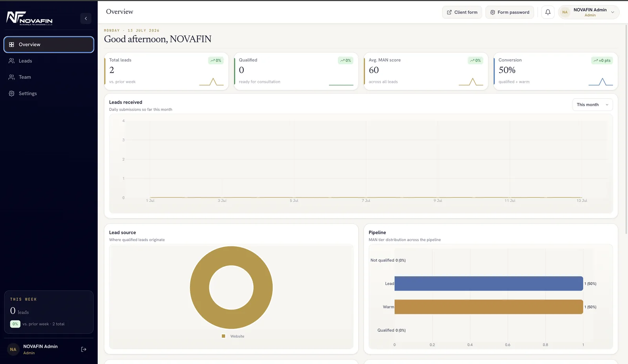The height and width of the screenshot is (364, 628).
Task: Select the Total leads card
Action: click(x=166, y=71)
